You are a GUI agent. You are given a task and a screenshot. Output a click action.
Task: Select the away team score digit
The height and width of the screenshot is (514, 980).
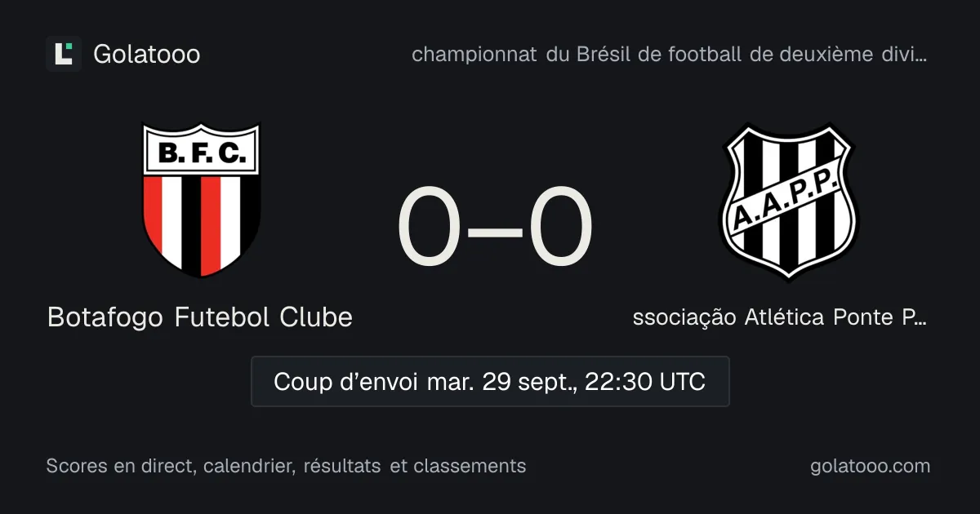click(560, 225)
